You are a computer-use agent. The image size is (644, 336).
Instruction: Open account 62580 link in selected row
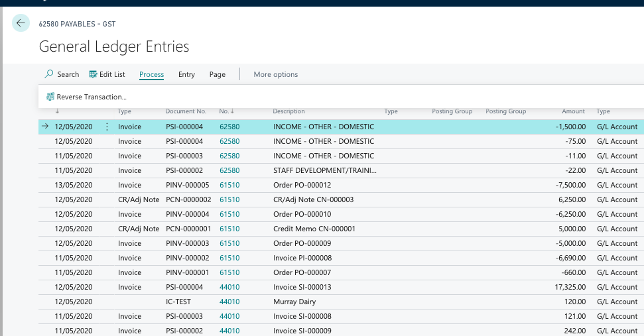pos(229,127)
